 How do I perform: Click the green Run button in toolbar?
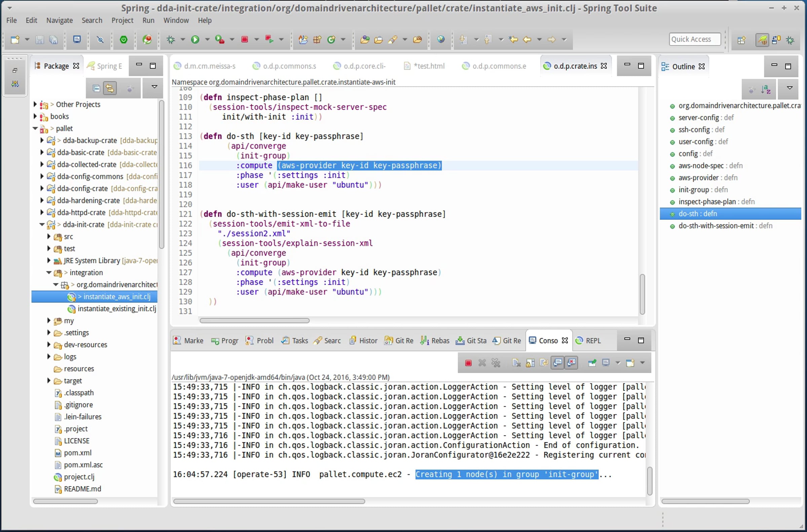click(x=195, y=40)
